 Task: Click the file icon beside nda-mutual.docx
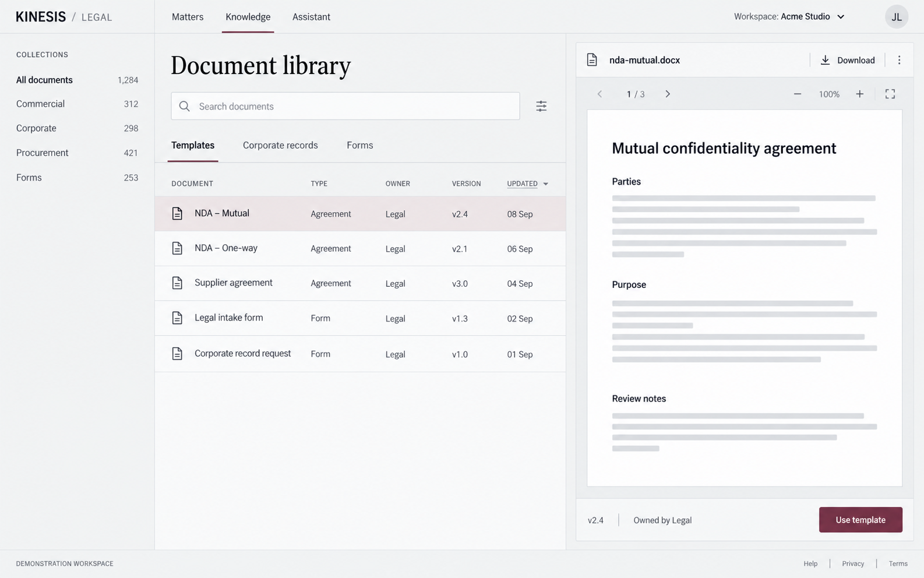[x=592, y=60]
